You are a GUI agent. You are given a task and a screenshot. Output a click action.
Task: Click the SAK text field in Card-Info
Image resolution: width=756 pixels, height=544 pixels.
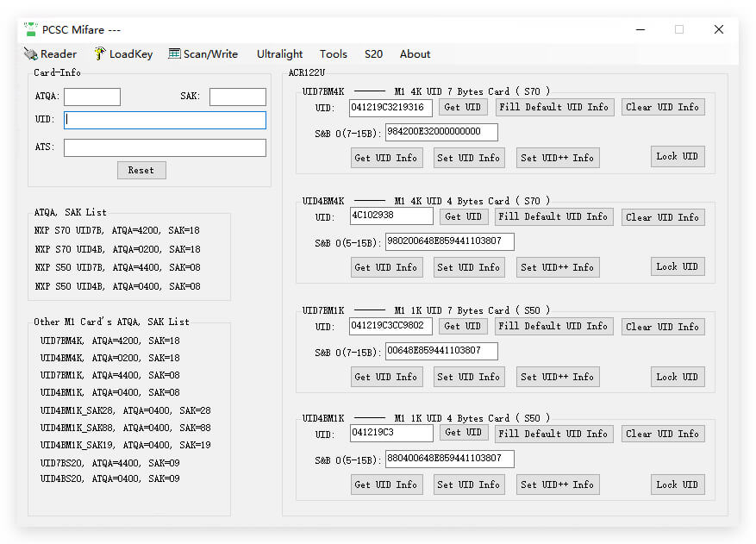point(237,97)
